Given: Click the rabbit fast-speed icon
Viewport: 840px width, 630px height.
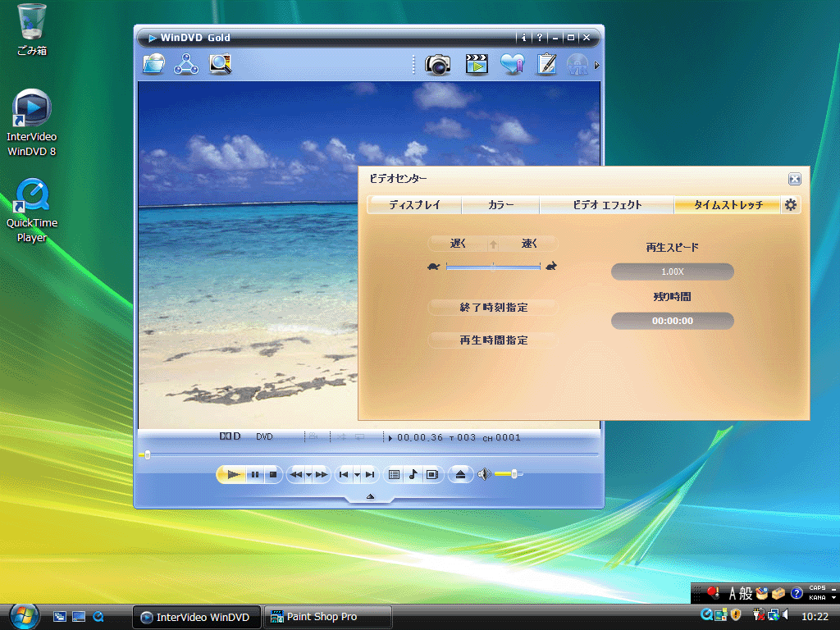Looking at the screenshot, I should click(551, 266).
